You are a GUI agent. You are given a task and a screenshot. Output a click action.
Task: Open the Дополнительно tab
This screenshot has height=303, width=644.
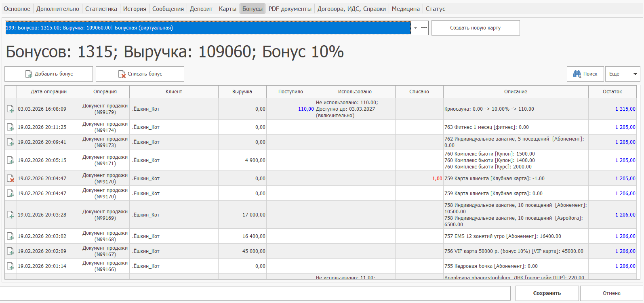coord(58,9)
